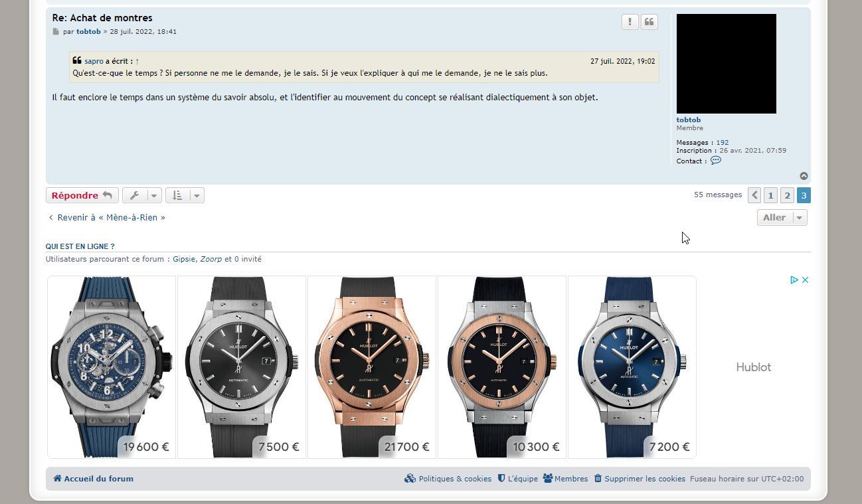This screenshot has width=862, height=504.
Task: Open topic tools wrench dropdown
Action: click(142, 195)
